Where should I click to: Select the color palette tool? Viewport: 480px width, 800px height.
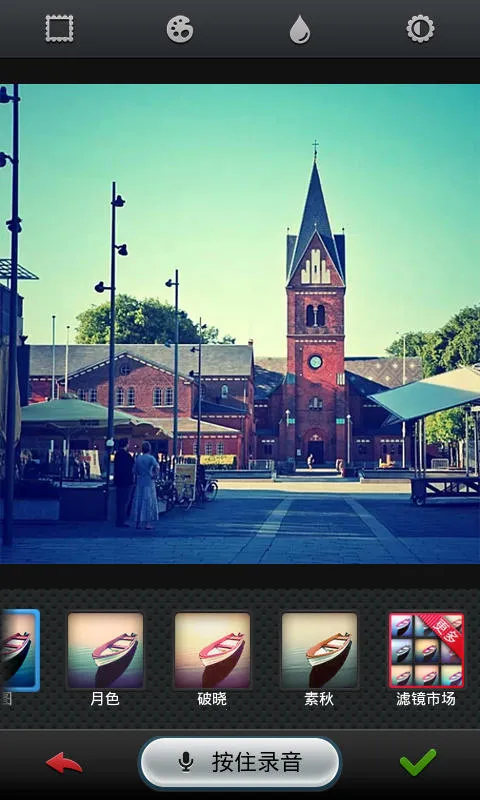tap(180, 29)
